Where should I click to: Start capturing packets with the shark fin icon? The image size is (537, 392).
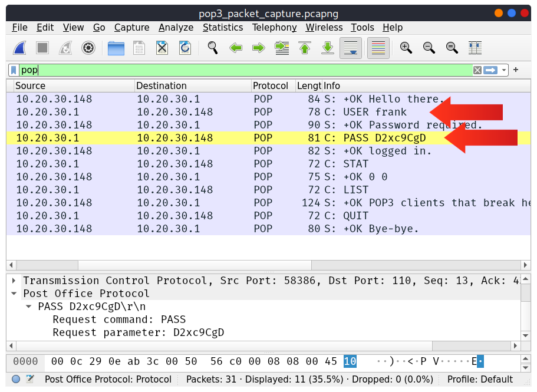pos(19,48)
